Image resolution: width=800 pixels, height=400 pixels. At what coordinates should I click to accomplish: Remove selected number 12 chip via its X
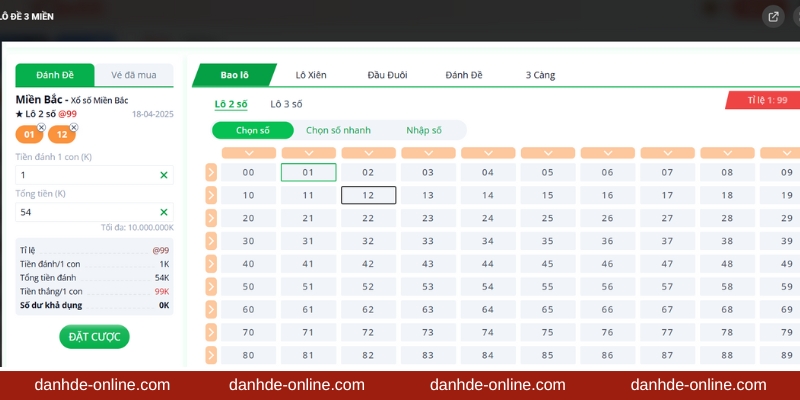click(74, 128)
